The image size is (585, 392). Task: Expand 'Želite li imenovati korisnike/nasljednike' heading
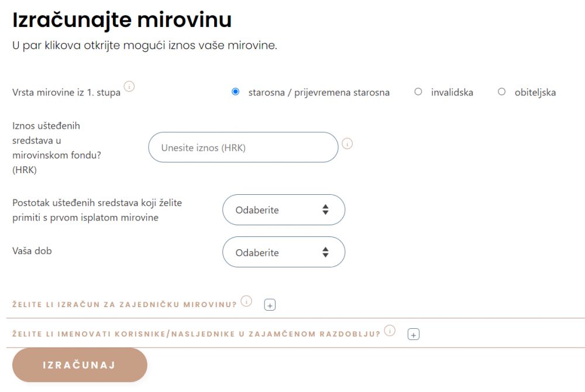pos(196,335)
